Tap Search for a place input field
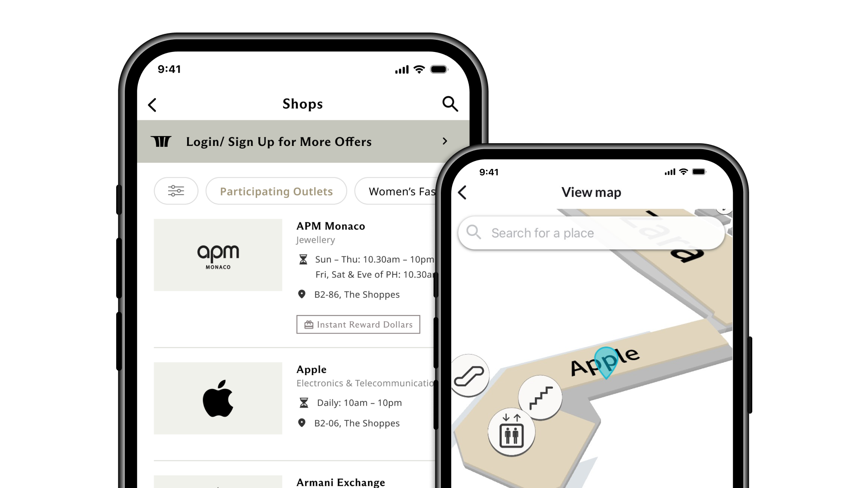Viewport: 868px width, 488px height. (591, 233)
